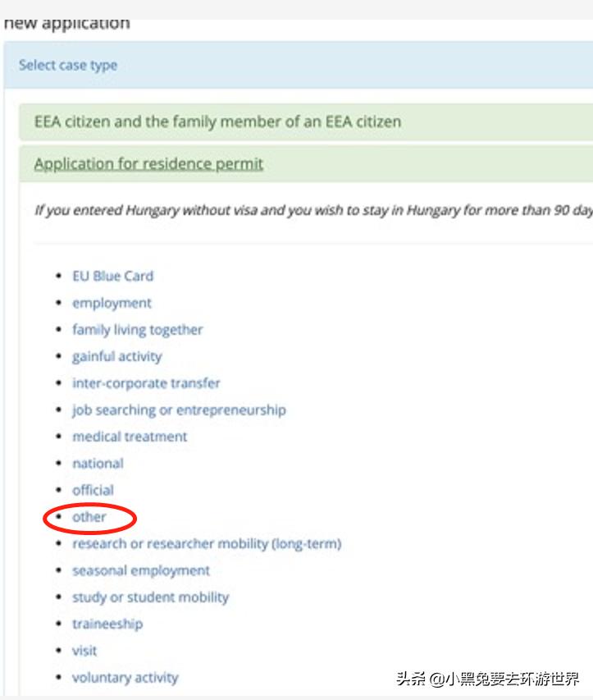The image size is (593, 700).
Task: Click the traineeship link
Action: tap(107, 625)
